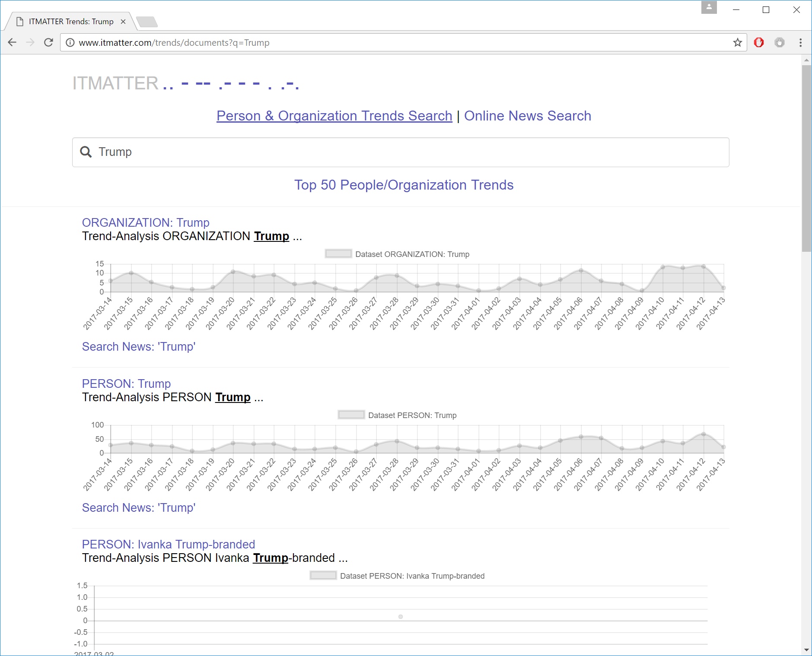Toggle Dataset PERSON: Ivanka Trump-branded legend swatch
The height and width of the screenshot is (656, 812).
(323, 576)
